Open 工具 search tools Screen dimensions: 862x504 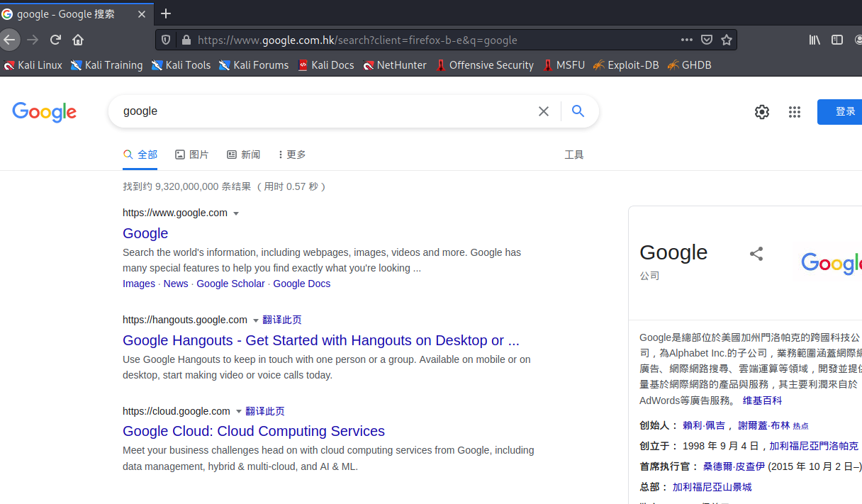click(x=574, y=155)
